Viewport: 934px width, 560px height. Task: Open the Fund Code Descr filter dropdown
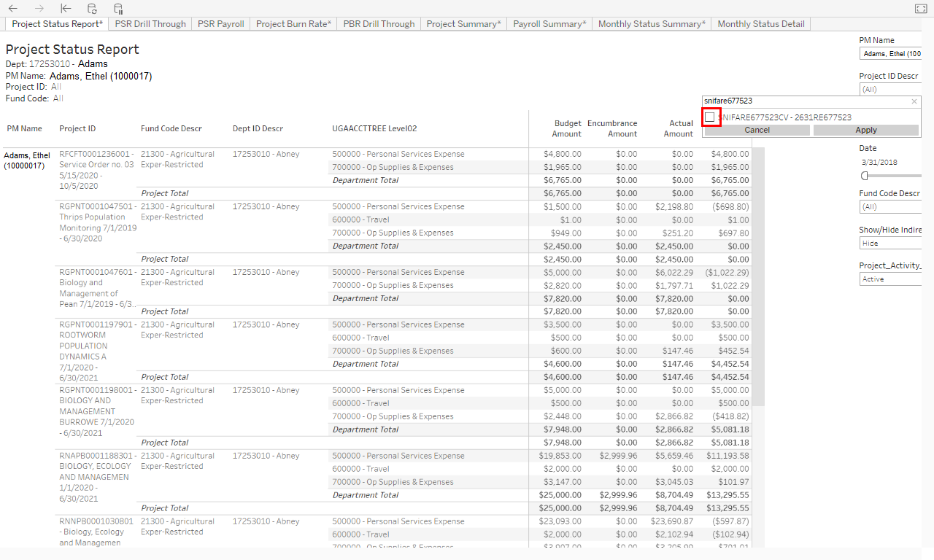(890, 206)
